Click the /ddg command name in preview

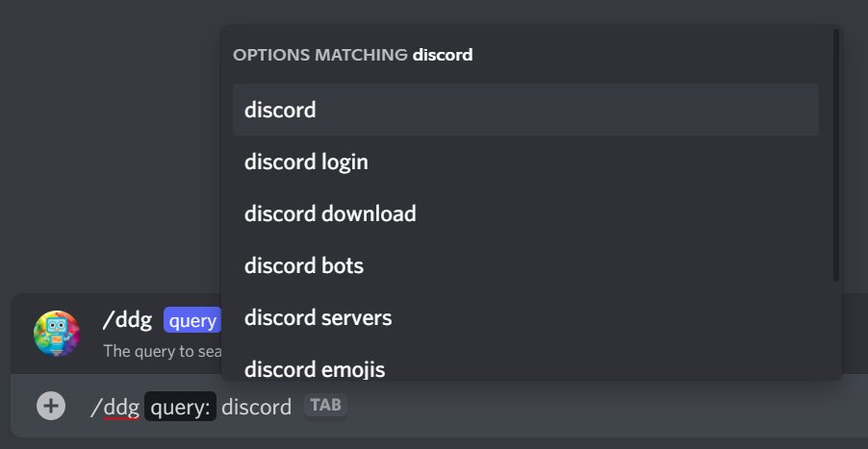pos(127,320)
